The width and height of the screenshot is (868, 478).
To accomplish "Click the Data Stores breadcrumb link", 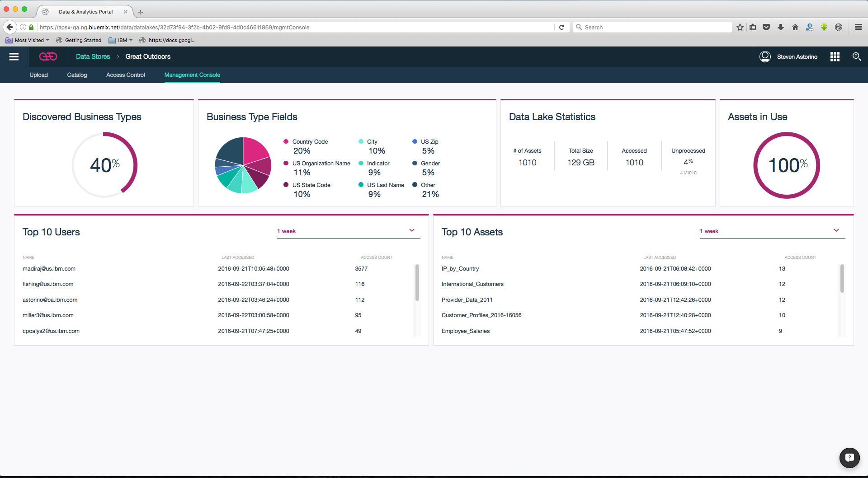I will 93,56.
